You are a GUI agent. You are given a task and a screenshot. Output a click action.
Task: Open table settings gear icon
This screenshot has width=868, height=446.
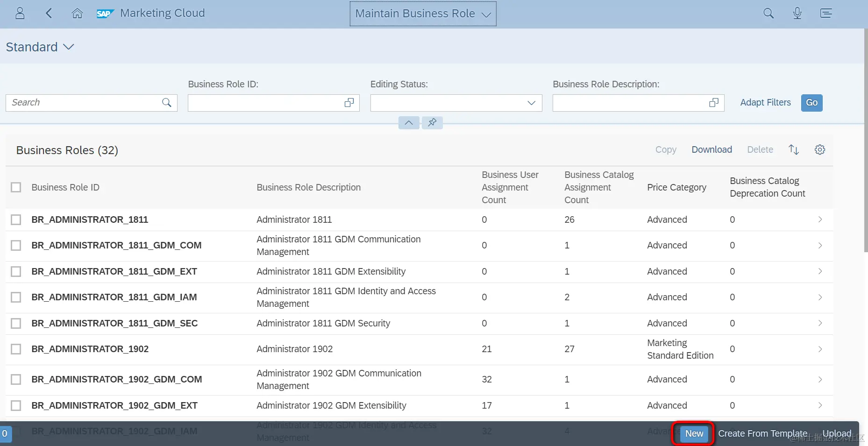point(820,149)
